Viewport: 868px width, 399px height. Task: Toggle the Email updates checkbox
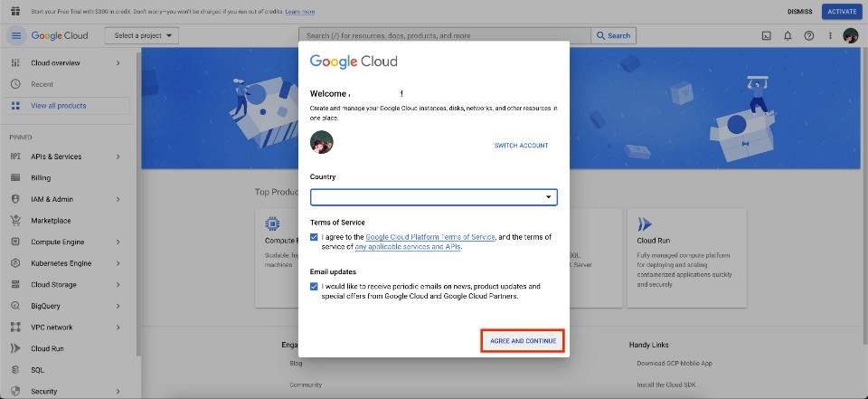315,287
